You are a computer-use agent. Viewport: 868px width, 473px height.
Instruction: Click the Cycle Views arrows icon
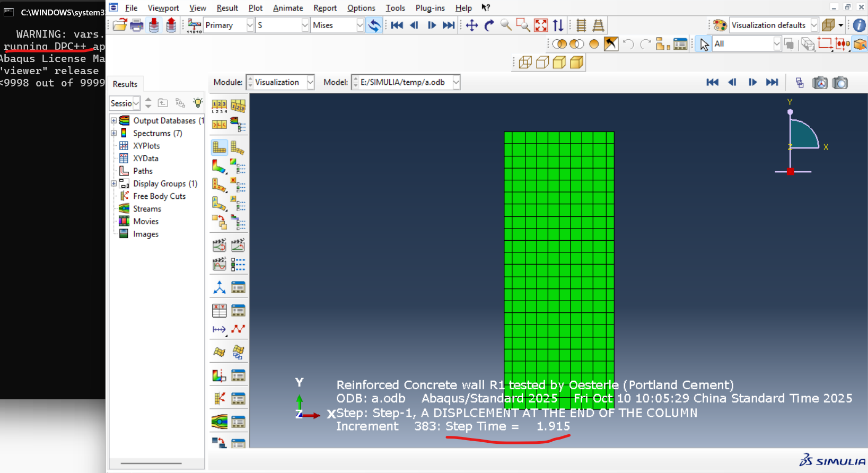(558, 25)
